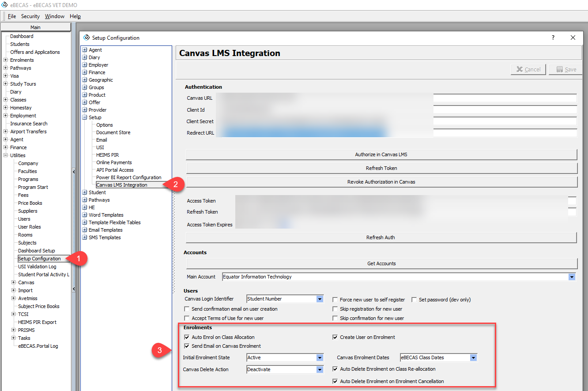Open the Security menu
Image resolution: width=588 pixels, height=391 pixels.
(30, 16)
